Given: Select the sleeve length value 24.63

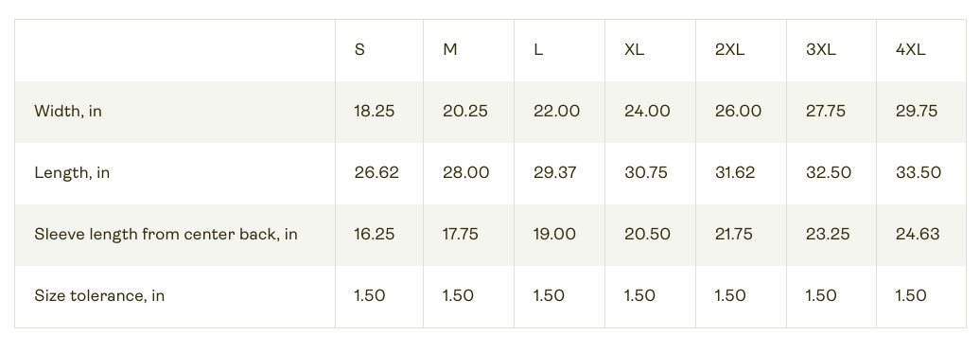Looking at the screenshot, I should pyautogui.click(x=917, y=235).
